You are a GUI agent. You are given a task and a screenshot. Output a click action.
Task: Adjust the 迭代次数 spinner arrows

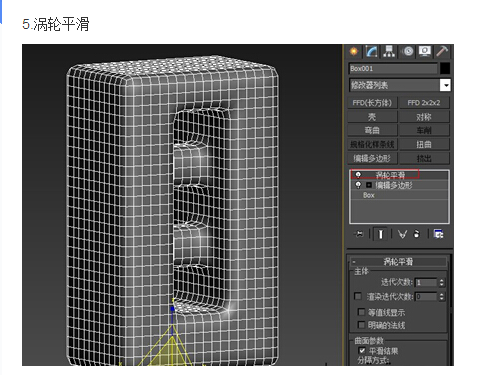tap(441, 283)
